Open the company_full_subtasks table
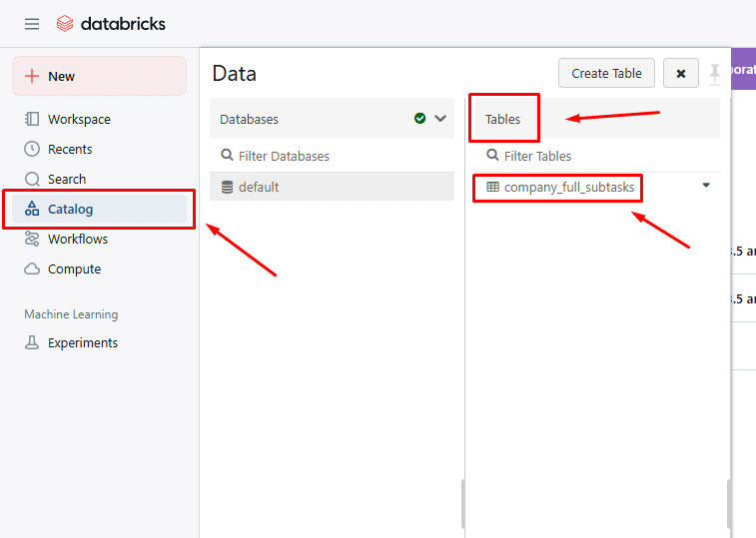The height and width of the screenshot is (538, 756). click(569, 187)
